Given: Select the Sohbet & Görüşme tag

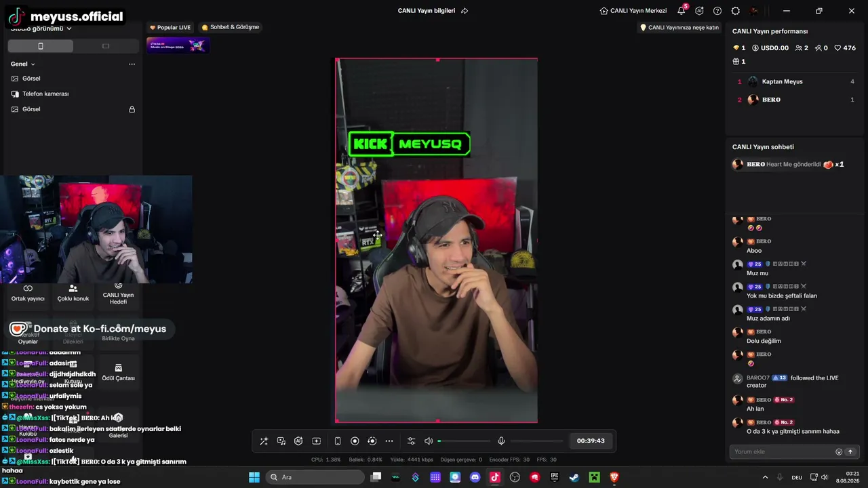Looking at the screenshot, I should (x=231, y=27).
